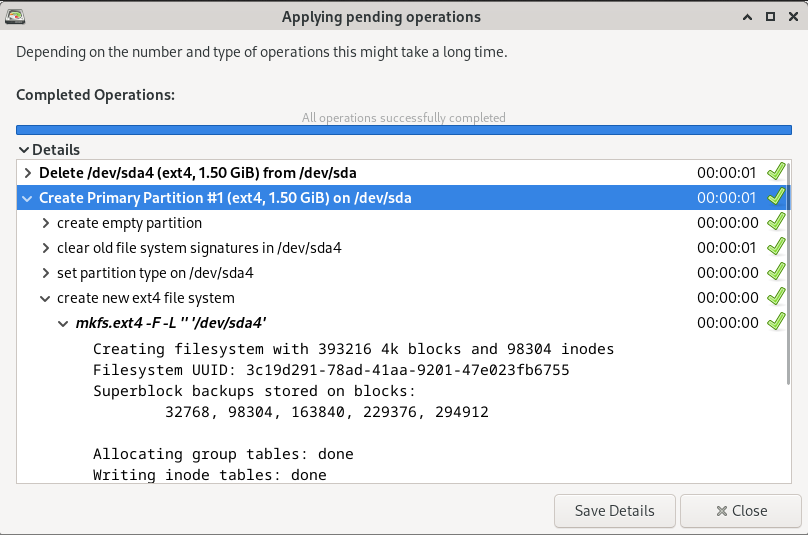Click green checkmark on Delete /dev/sda4 row
The height and width of the screenshot is (535, 808).
click(776, 172)
